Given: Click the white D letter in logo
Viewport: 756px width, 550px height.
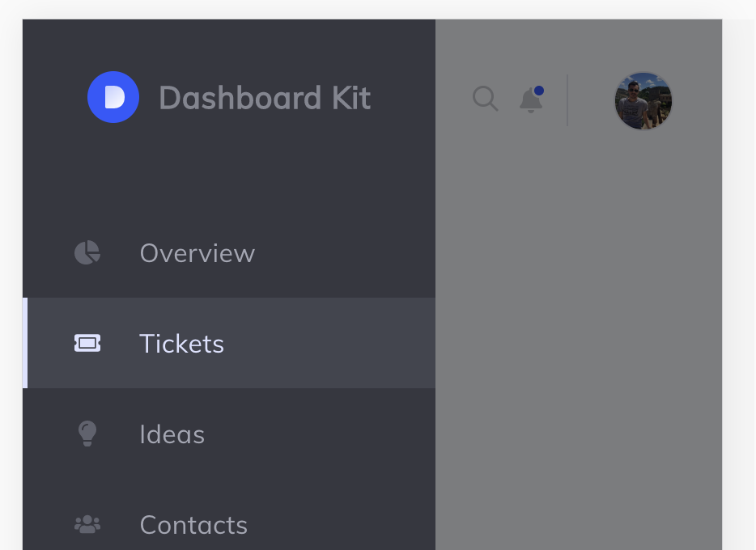Looking at the screenshot, I should (115, 97).
